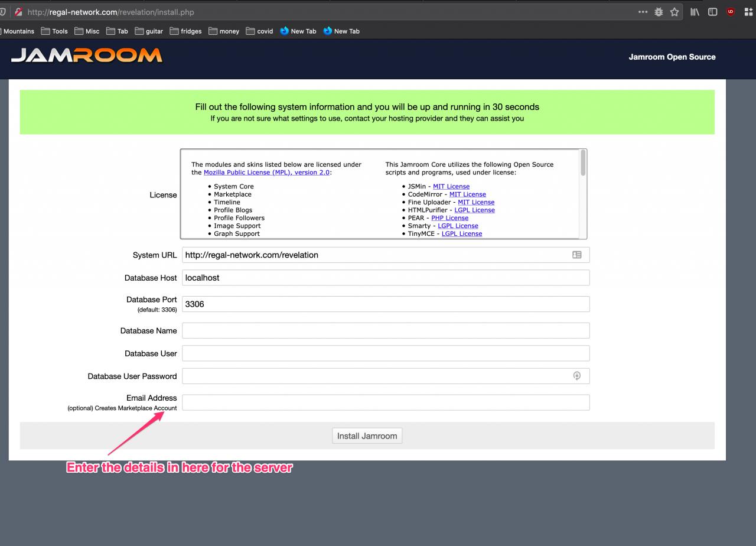
Task: Open the page actions three-dot menu
Action: (643, 12)
